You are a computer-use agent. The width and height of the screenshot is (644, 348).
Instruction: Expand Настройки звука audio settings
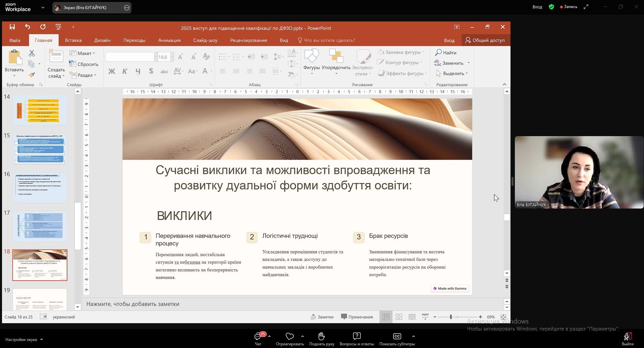pos(42,339)
